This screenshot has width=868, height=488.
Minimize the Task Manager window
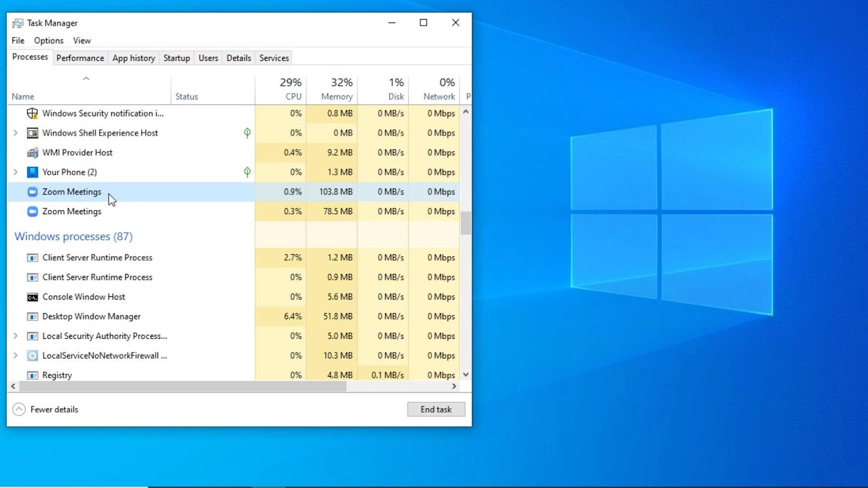coord(391,23)
